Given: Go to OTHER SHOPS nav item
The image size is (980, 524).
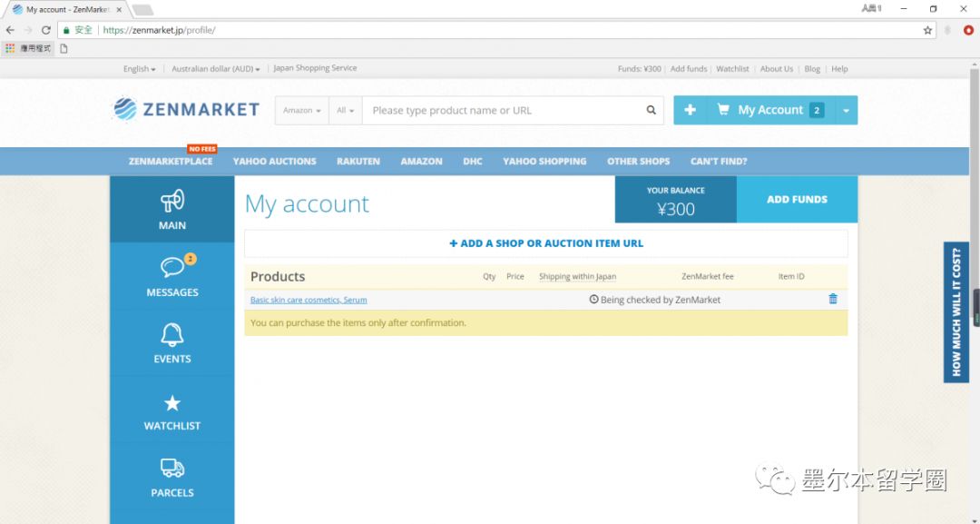Looking at the screenshot, I should point(638,162).
